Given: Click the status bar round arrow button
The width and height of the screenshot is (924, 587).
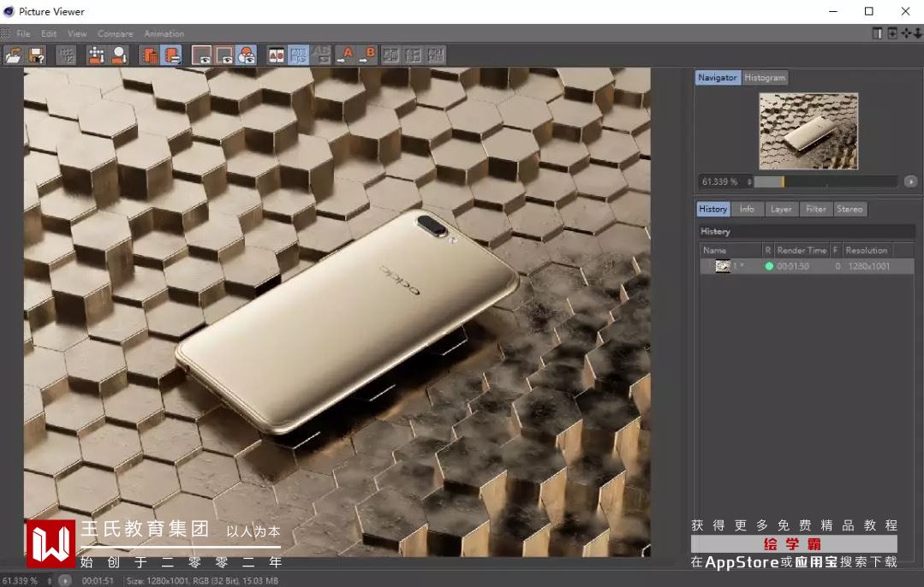Looking at the screenshot, I should (65, 580).
